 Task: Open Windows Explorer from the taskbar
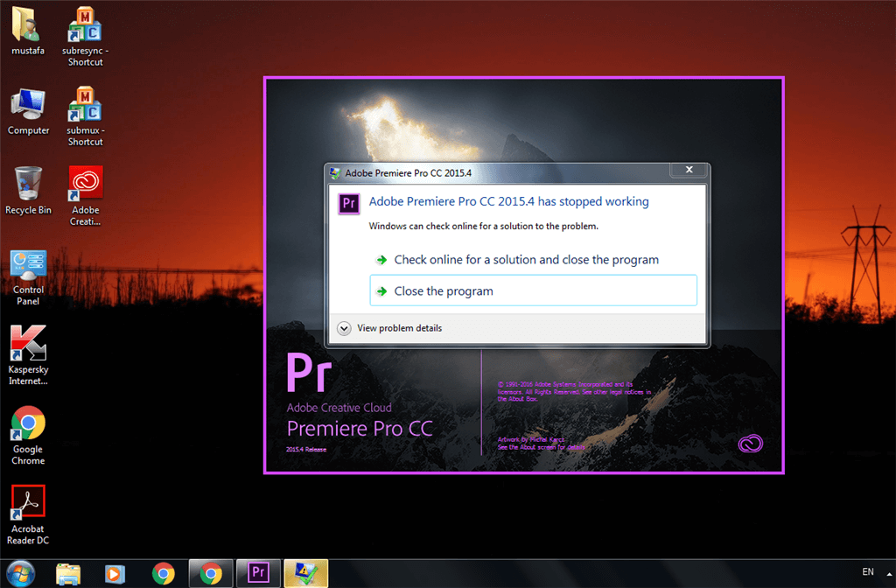click(x=67, y=573)
